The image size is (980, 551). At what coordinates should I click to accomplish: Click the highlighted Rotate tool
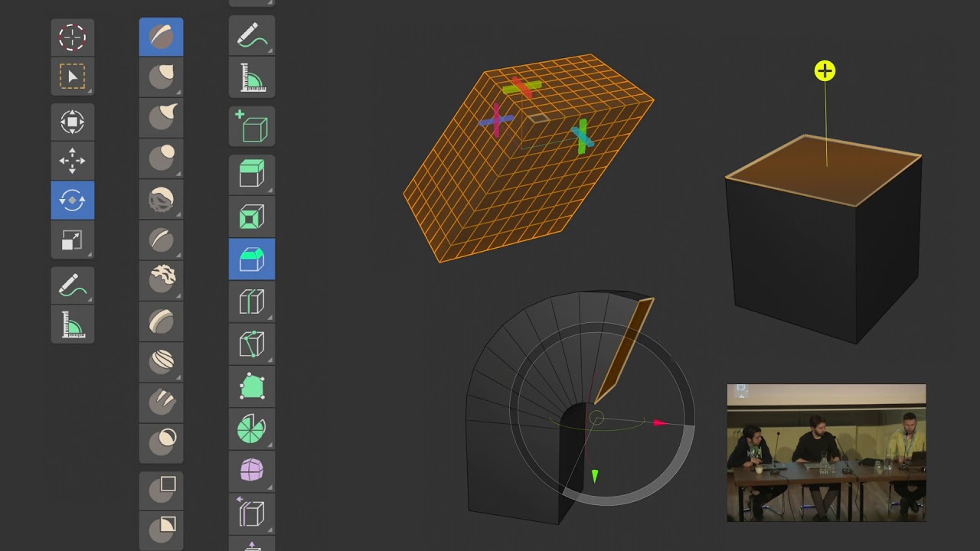click(72, 201)
